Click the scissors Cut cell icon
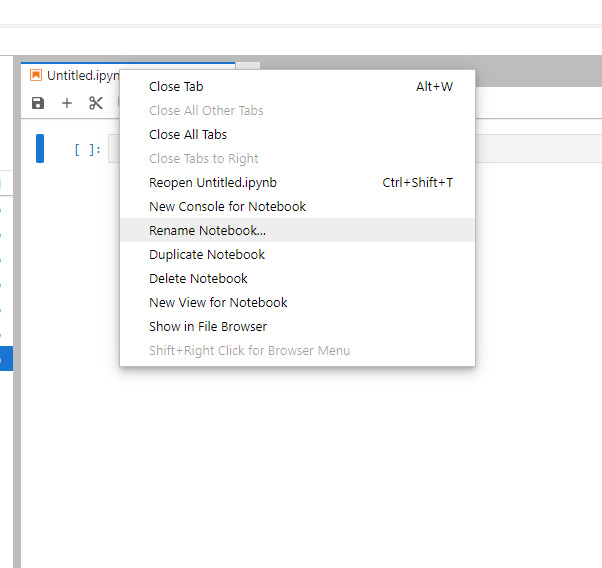The height and width of the screenshot is (568, 602). [x=96, y=103]
